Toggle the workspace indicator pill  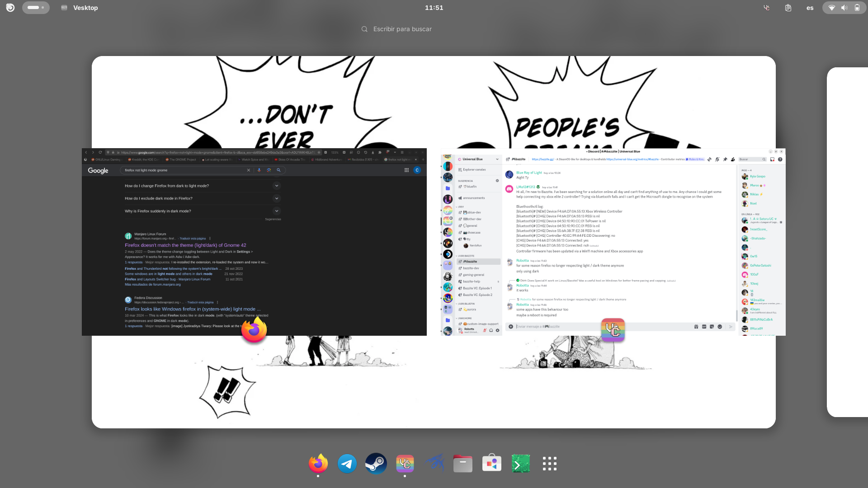click(x=36, y=8)
